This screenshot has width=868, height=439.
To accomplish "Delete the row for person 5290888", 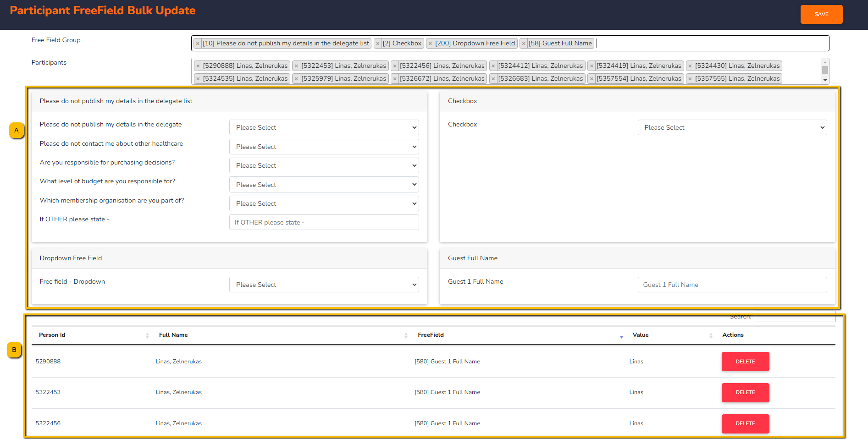I will tap(745, 362).
